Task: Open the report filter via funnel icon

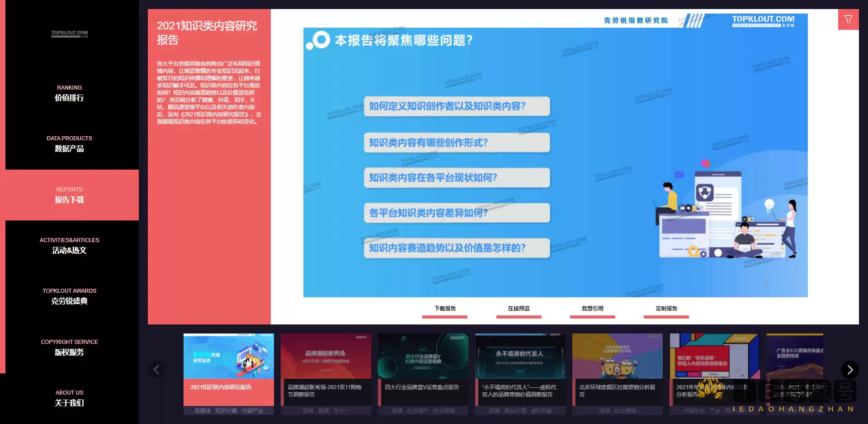Action: point(848,19)
